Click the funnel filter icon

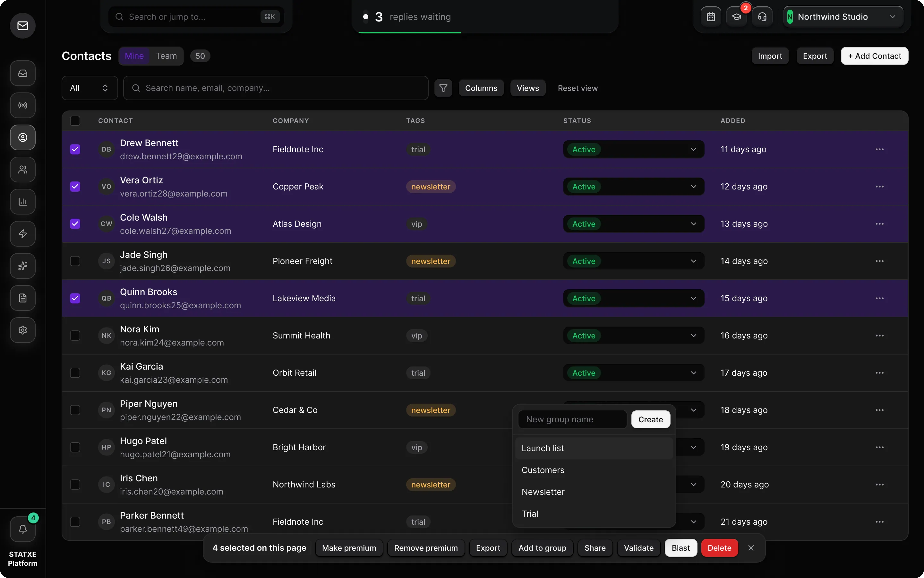[x=443, y=88]
